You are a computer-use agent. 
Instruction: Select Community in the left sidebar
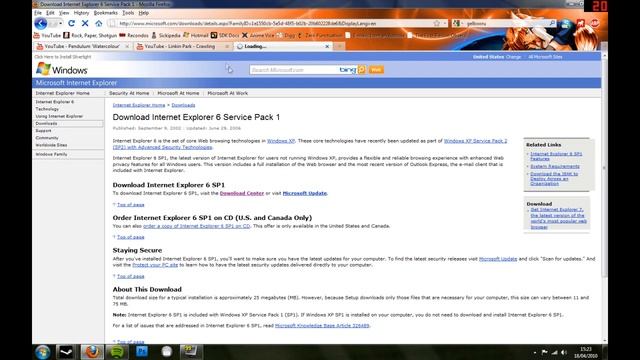click(x=47, y=138)
